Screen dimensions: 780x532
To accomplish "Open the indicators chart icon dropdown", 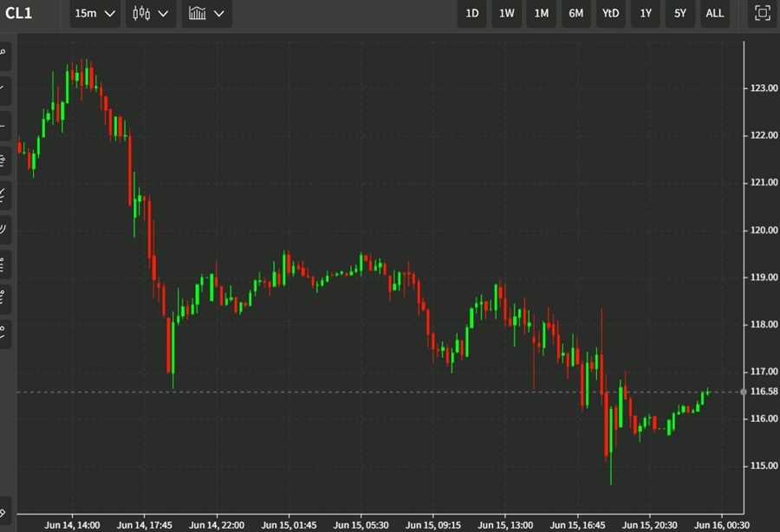I will [x=206, y=13].
